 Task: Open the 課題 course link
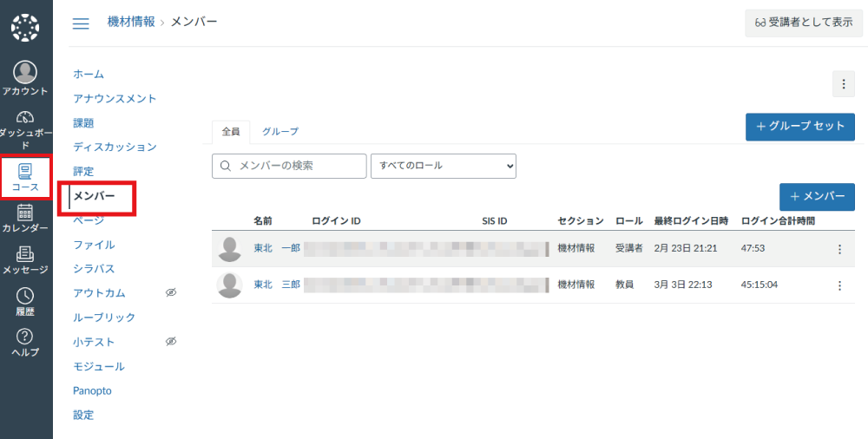coord(83,123)
